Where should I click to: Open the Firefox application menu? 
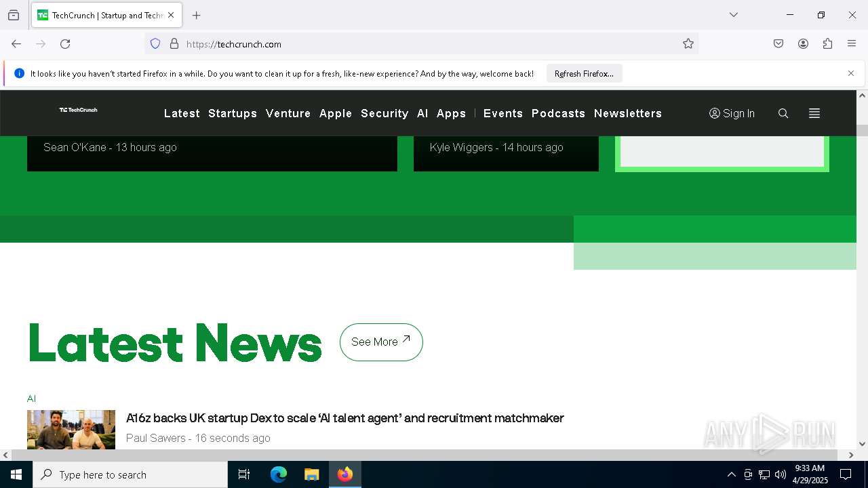click(x=852, y=44)
